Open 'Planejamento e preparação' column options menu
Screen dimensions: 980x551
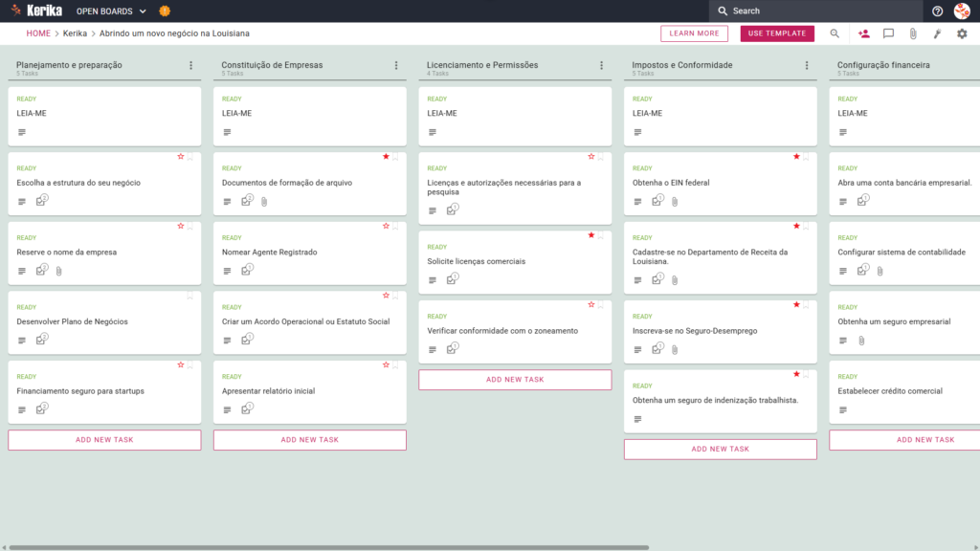[191, 66]
